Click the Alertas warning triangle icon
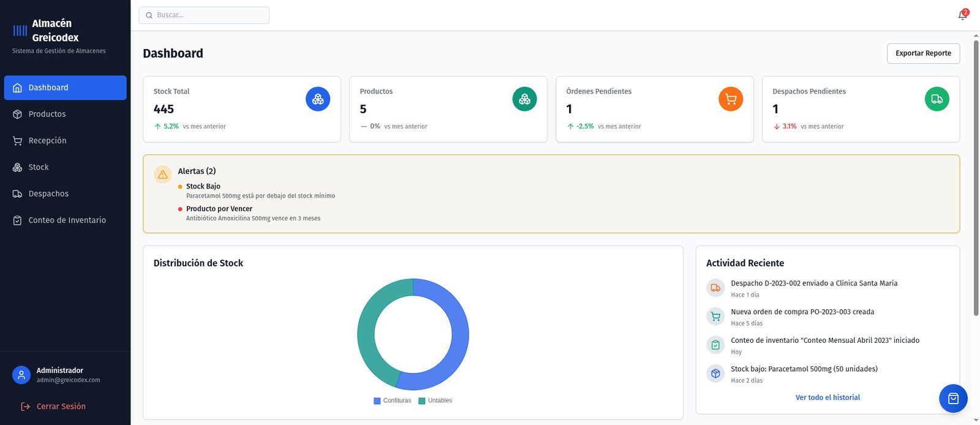The image size is (980, 425). [163, 175]
